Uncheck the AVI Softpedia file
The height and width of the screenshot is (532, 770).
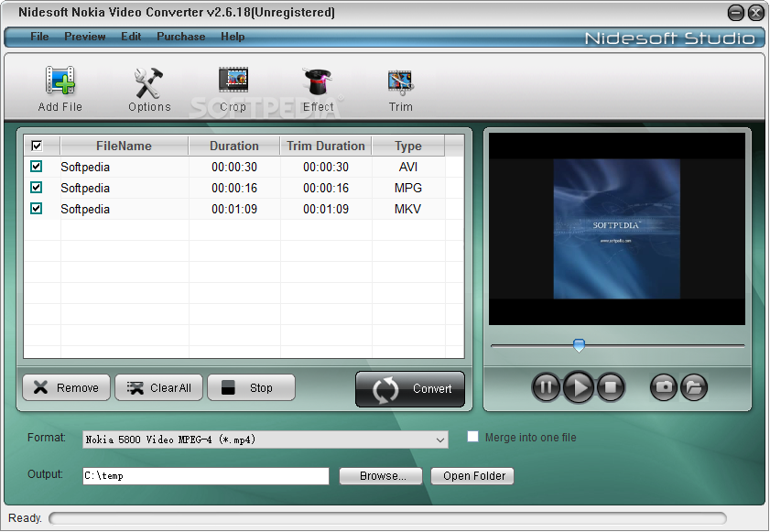(36, 166)
